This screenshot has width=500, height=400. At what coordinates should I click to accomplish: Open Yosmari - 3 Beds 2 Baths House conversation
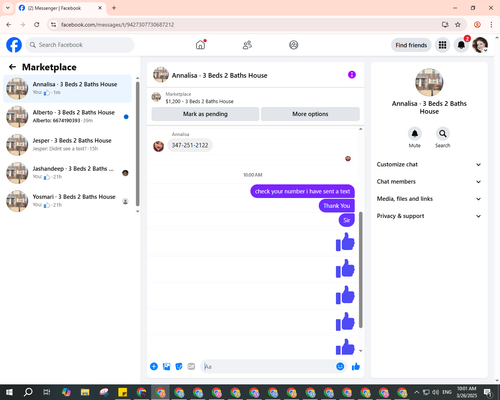67,201
